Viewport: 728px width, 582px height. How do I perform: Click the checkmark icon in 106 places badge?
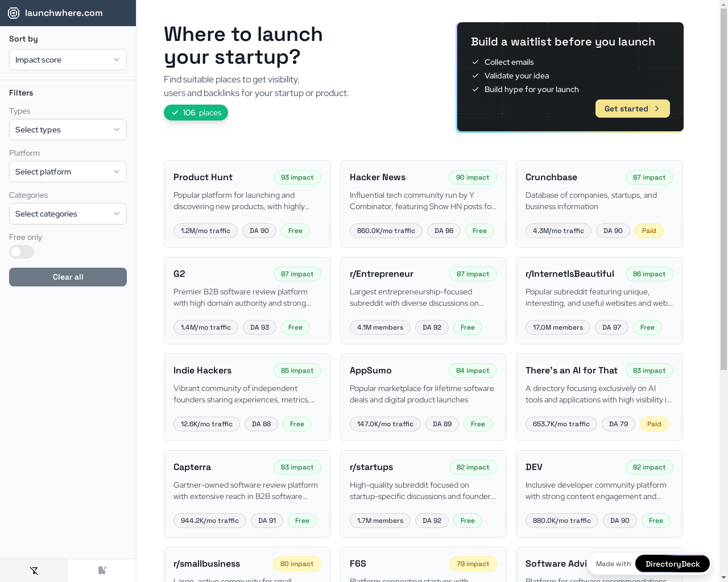point(175,113)
